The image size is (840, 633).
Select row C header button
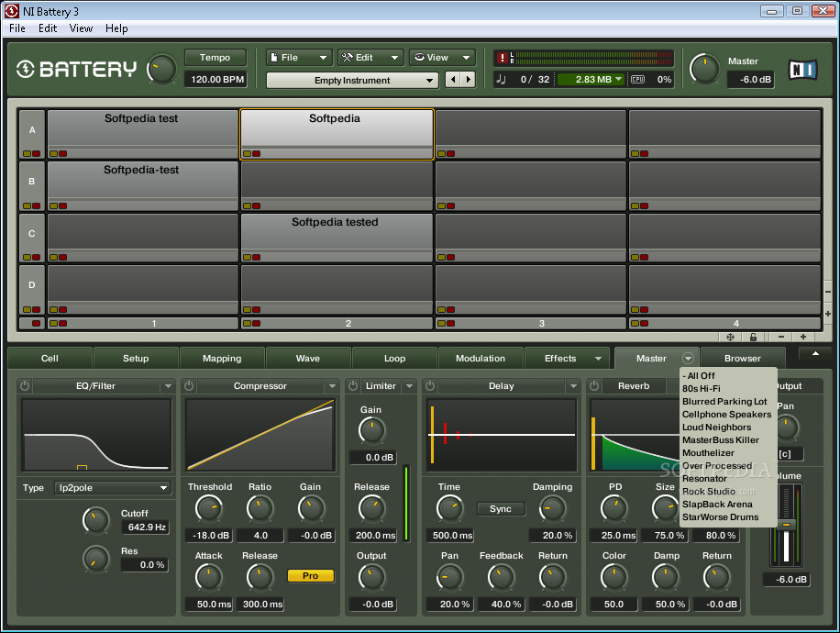[x=31, y=238]
